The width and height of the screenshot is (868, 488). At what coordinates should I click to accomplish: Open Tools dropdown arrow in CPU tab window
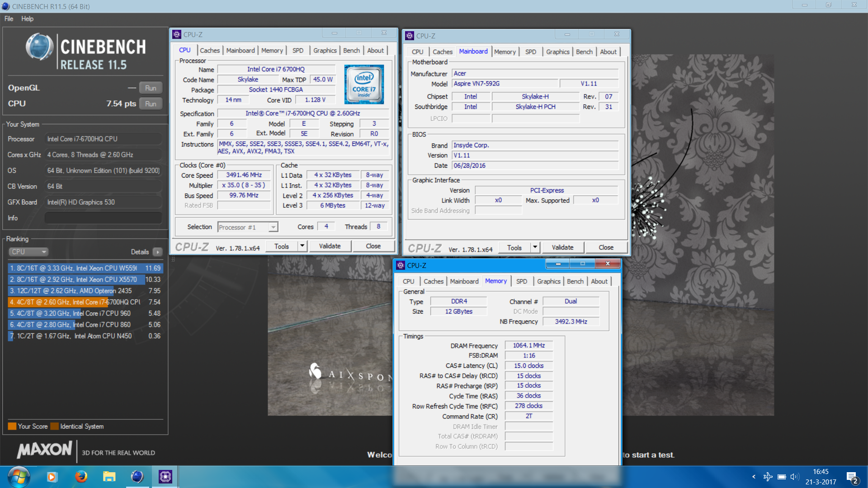click(302, 246)
